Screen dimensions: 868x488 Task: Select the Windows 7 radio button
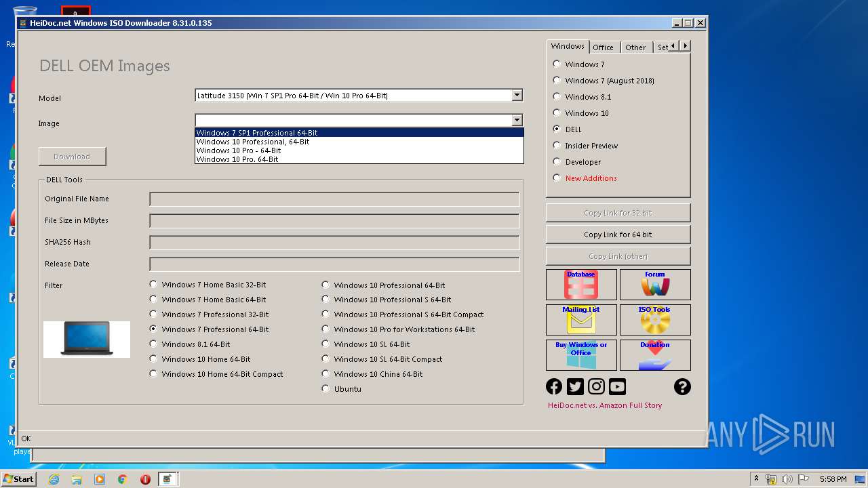557,64
